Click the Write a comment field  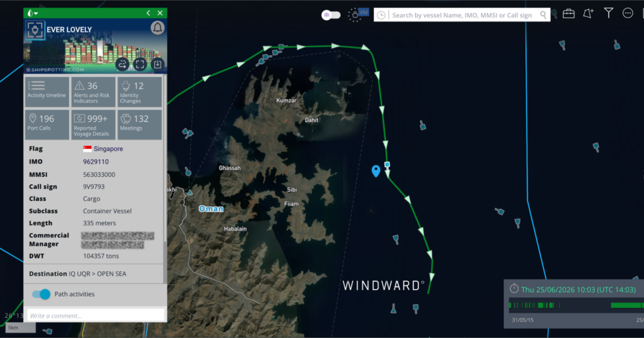pos(96,316)
